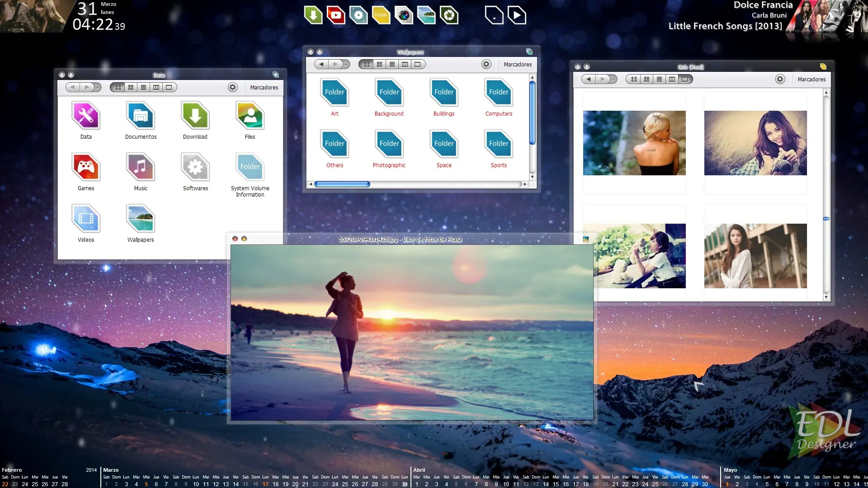Click the Dolce Francia song title

click(763, 5)
